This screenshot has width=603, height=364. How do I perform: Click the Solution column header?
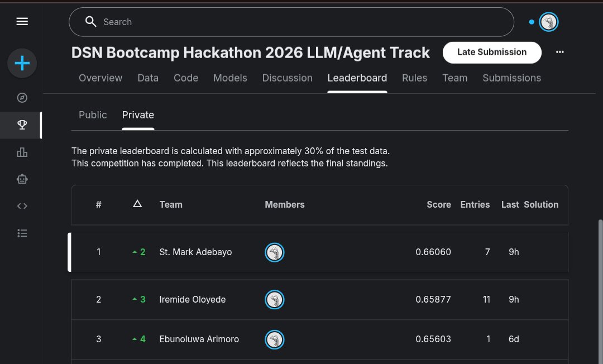point(541,204)
